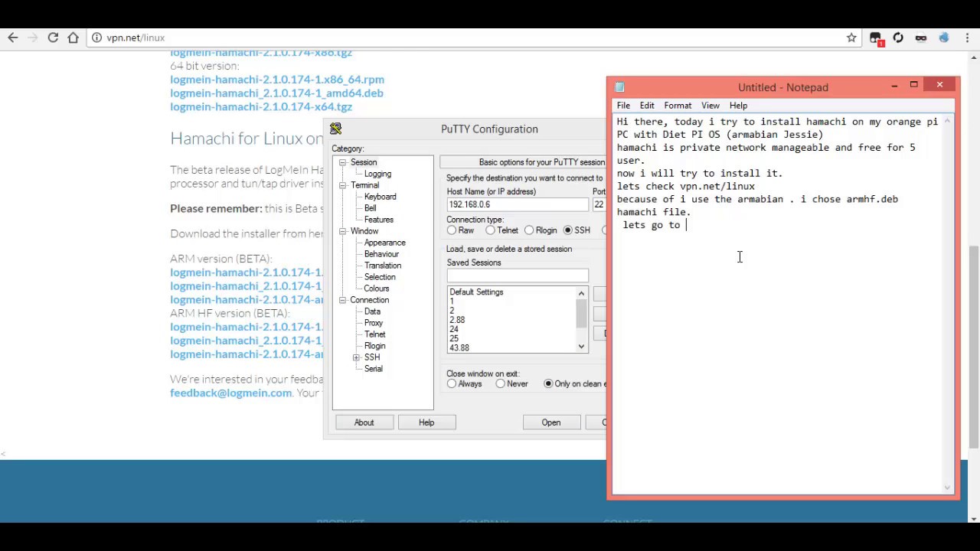Reload the vpn.net page
Image resolution: width=980 pixels, height=551 pixels.
[53, 37]
